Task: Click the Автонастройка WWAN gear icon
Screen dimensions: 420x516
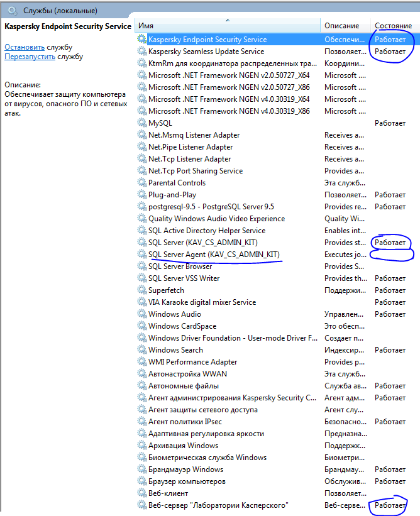Action: pos(142,373)
